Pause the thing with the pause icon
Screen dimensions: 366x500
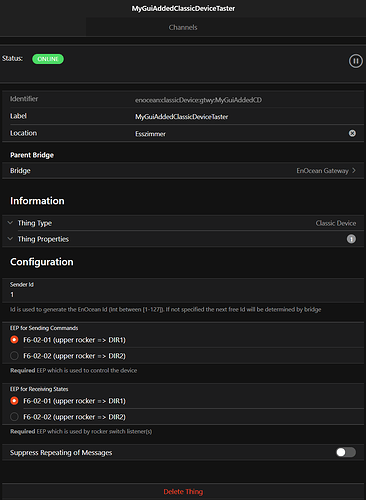click(355, 61)
